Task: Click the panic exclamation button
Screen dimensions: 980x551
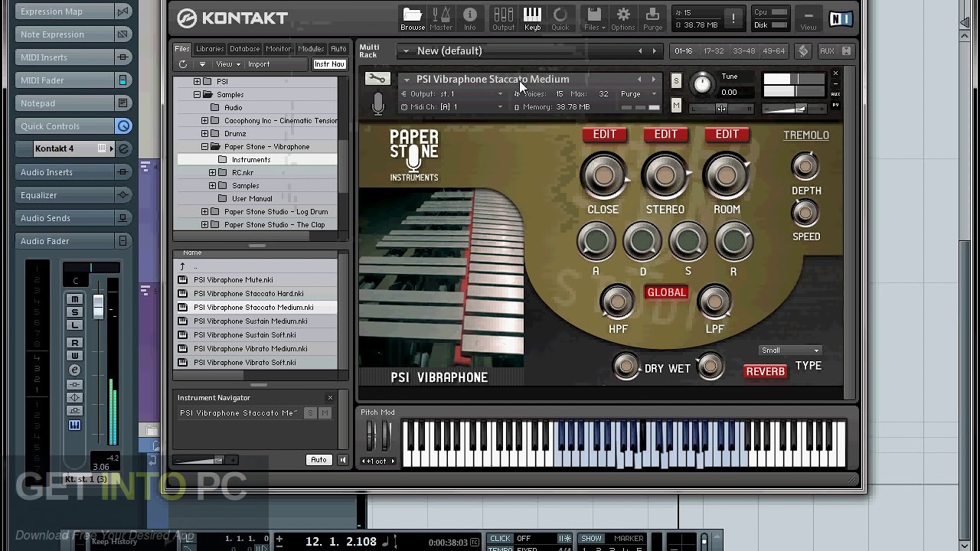Action: (733, 19)
